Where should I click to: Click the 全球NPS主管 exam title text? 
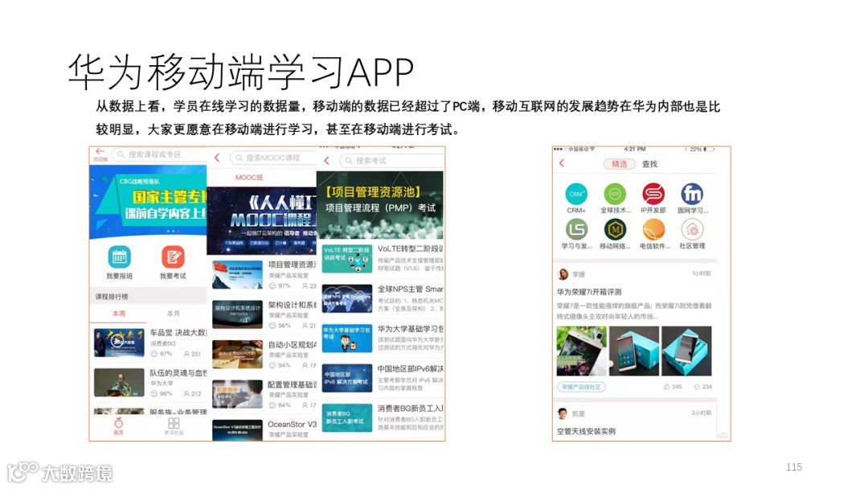[410, 289]
